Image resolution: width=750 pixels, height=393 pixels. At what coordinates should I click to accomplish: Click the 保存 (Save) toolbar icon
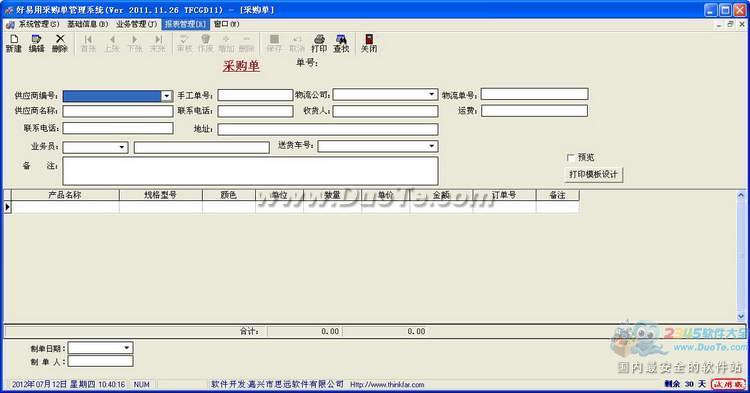[x=274, y=43]
